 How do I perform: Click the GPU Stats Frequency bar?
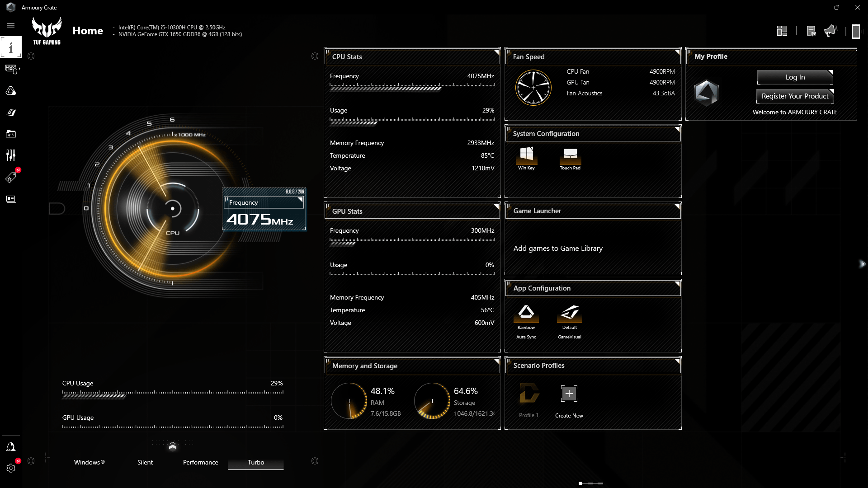click(412, 241)
